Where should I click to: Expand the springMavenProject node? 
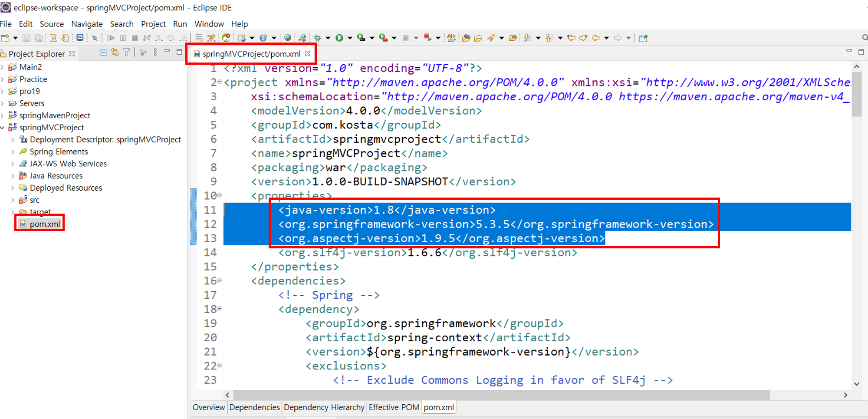[x=3, y=115]
